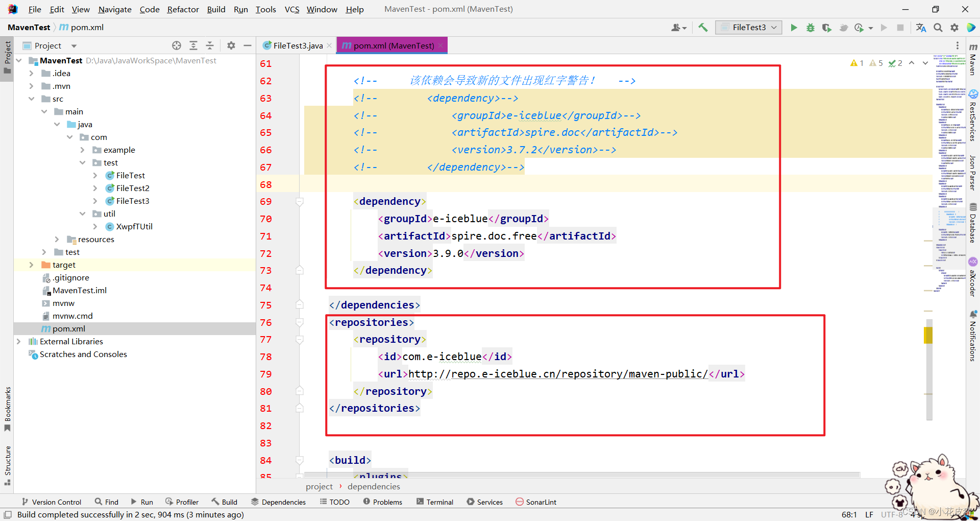Open the RestServices side panel
980x521 pixels.
pos(973,115)
